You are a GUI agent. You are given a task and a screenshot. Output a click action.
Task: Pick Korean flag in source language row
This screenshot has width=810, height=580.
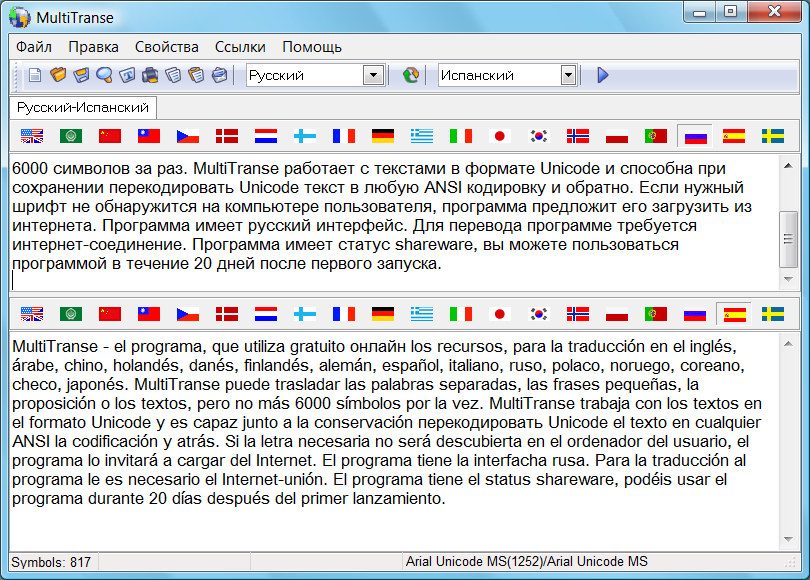click(539, 136)
